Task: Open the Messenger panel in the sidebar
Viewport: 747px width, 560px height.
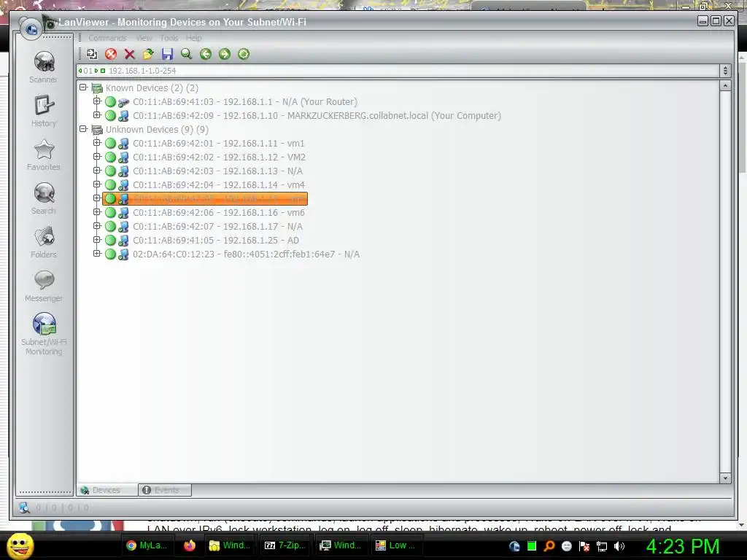Action: pyautogui.click(x=44, y=286)
